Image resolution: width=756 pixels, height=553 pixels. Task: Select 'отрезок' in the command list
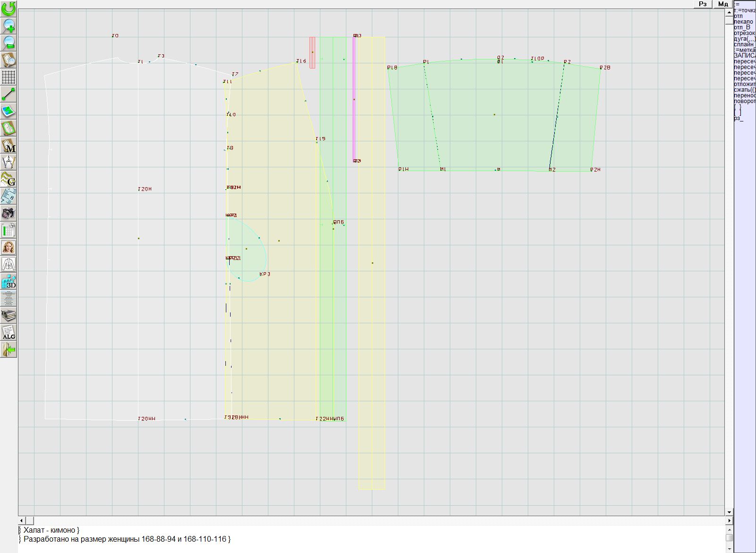[744, 33]
